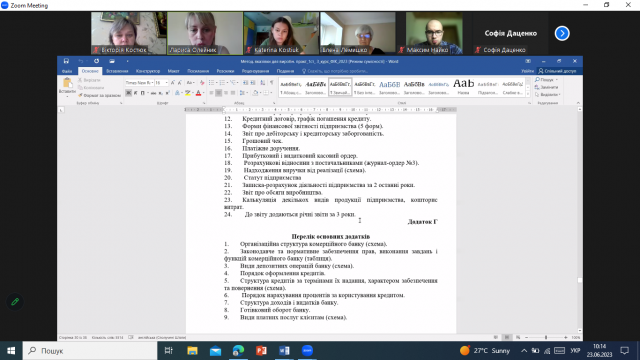Undo the last action in Word
This screenshot has height=360, width=640.
click(81, 61)
